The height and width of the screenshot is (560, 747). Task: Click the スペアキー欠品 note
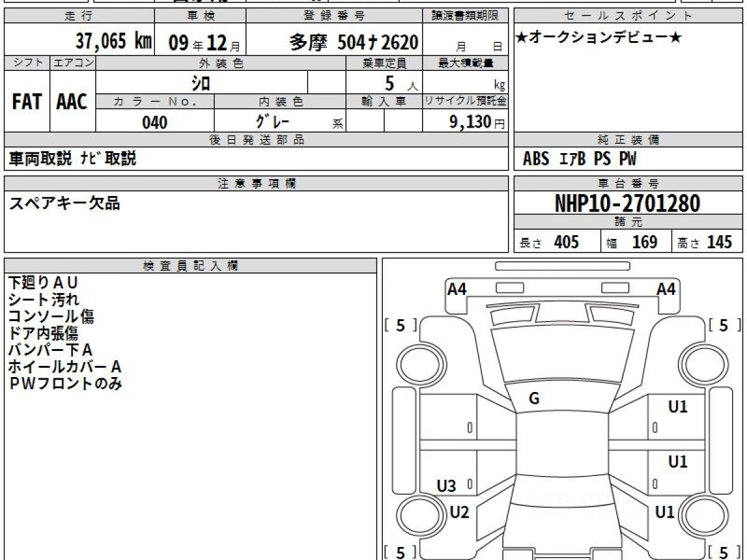pyautogui.click(x=63, y=203)
